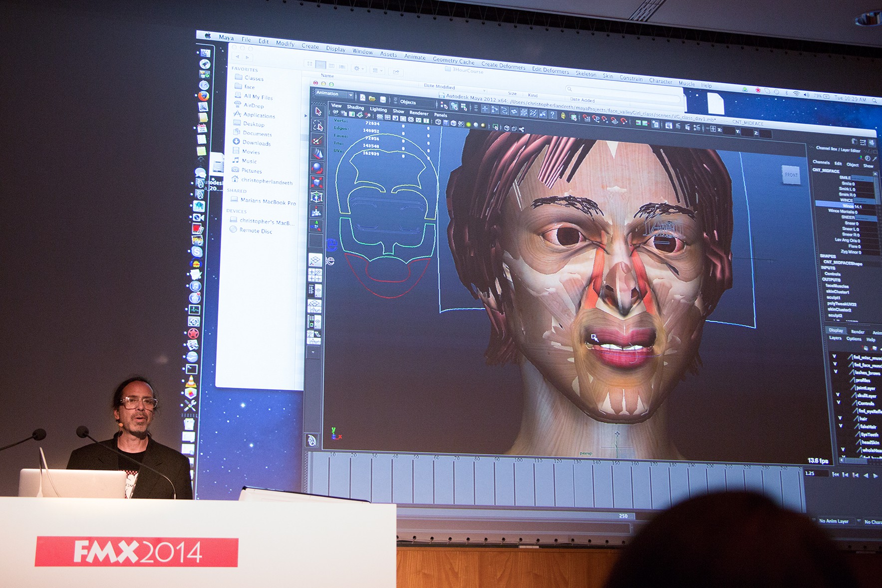882x588 pixels.
Task: Open the Finder action gear dropdown
Action: click(x=358, y=68)
